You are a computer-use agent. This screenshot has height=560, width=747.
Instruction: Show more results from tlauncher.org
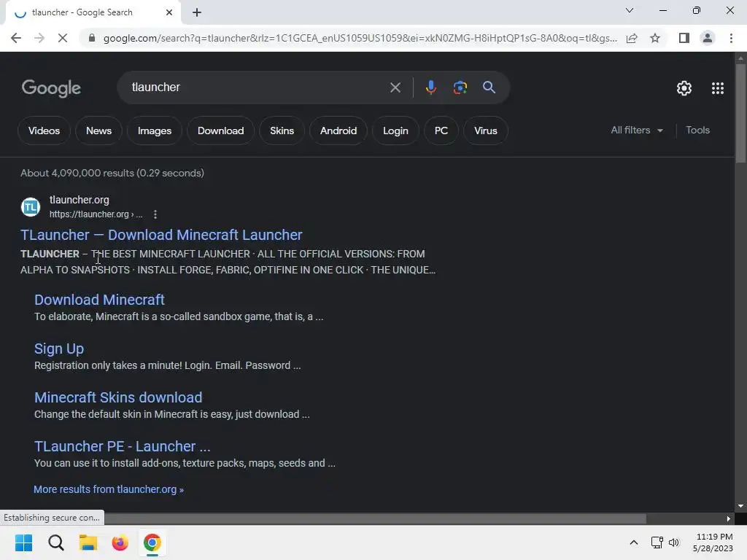[x=109, y=489]
